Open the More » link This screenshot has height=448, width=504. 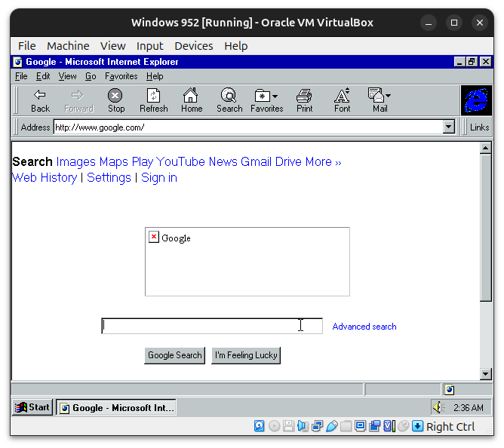[x=324, y=161]
